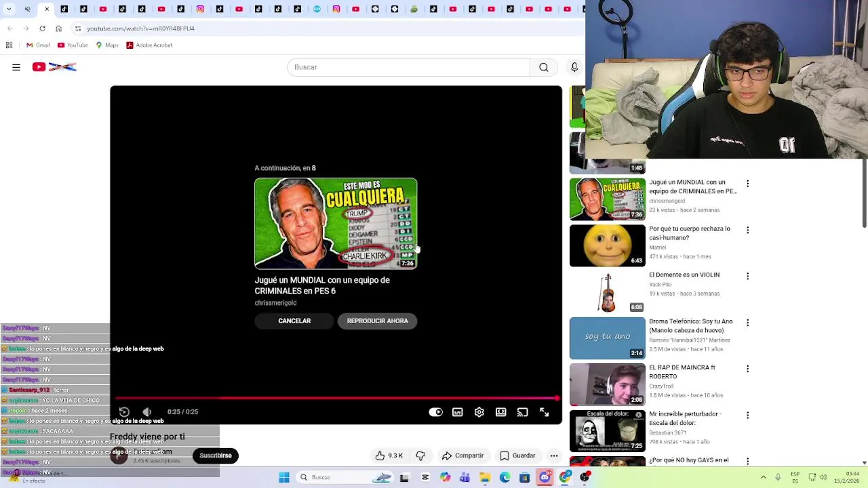Open options for 'Jugué un MUNDIAL' suggestion

747,184
